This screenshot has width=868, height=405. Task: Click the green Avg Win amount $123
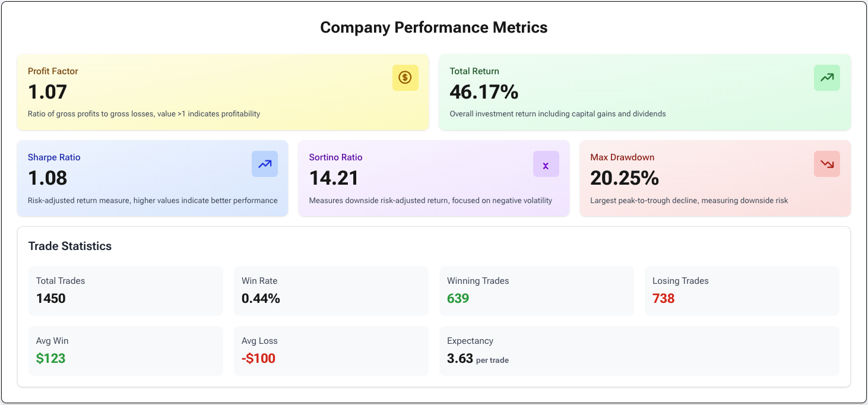click(x=50, y=358)
